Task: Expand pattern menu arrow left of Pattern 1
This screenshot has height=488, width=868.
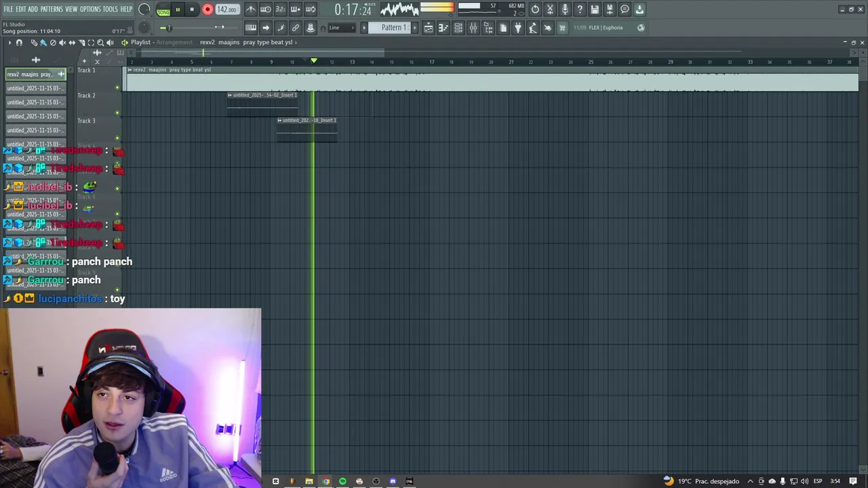Action: pos(364,28)
